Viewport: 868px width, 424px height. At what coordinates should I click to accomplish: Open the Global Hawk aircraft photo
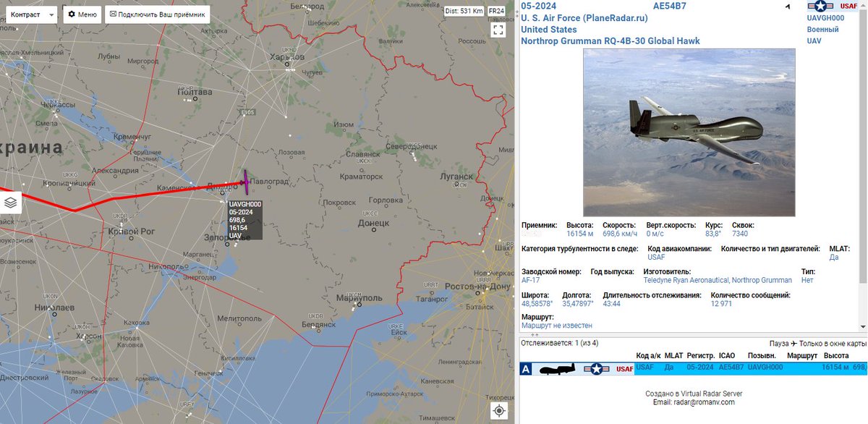pos(689,132)
